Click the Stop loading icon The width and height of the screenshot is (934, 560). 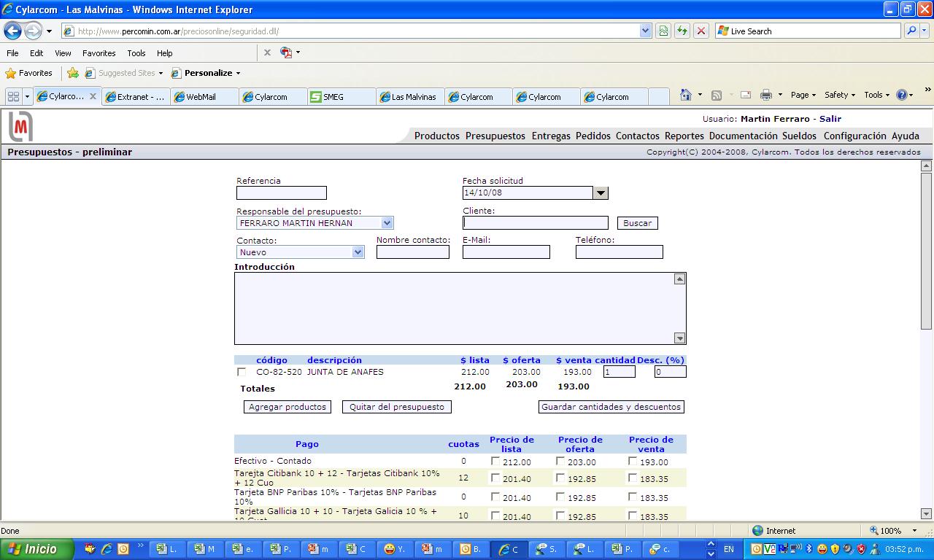[701, 31]
